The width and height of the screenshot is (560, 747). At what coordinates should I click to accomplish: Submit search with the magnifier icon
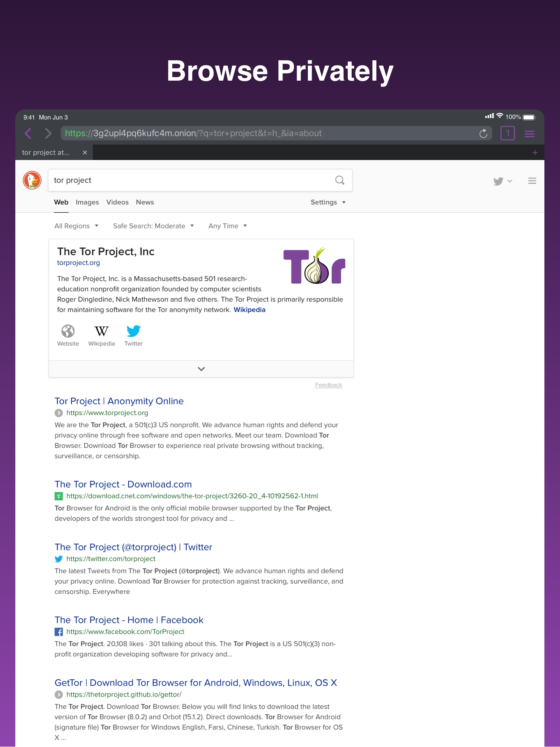click(340, 180)
